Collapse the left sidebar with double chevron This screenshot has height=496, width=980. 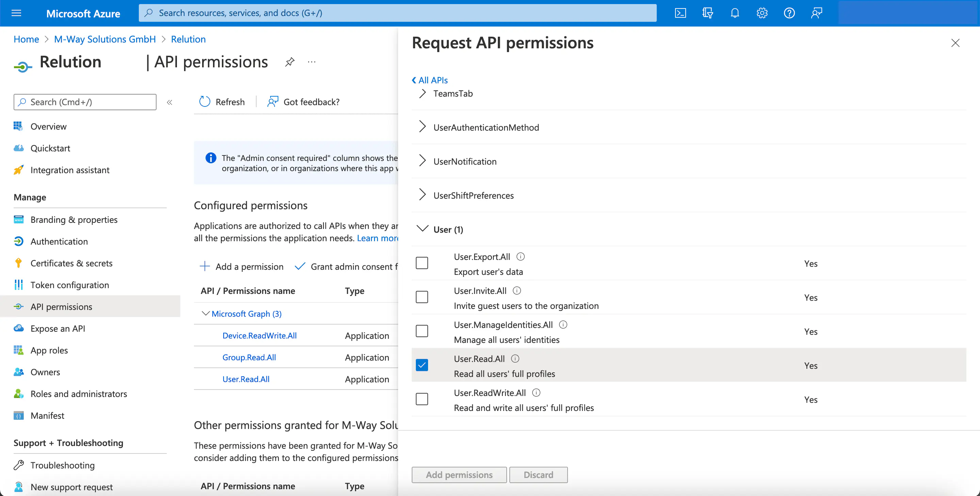point(170,102)
